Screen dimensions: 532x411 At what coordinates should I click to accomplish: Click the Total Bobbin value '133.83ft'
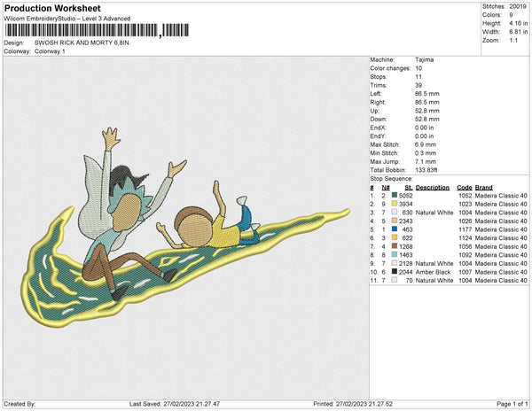click(x=426, y=170)
